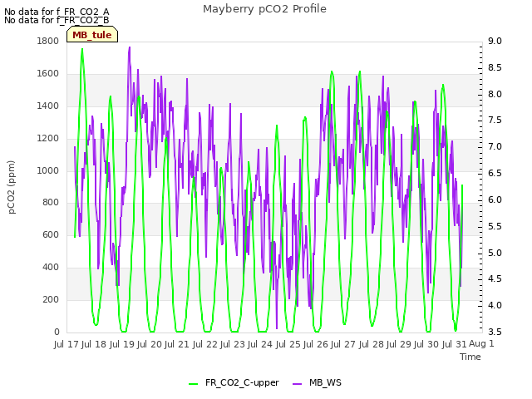Image resolution: width=532 pixels, height=399 pixels.
Task: Click the green FR_CO2_C-upper legend line swatch
Action: pyautogui.click(x=193, y=383)
